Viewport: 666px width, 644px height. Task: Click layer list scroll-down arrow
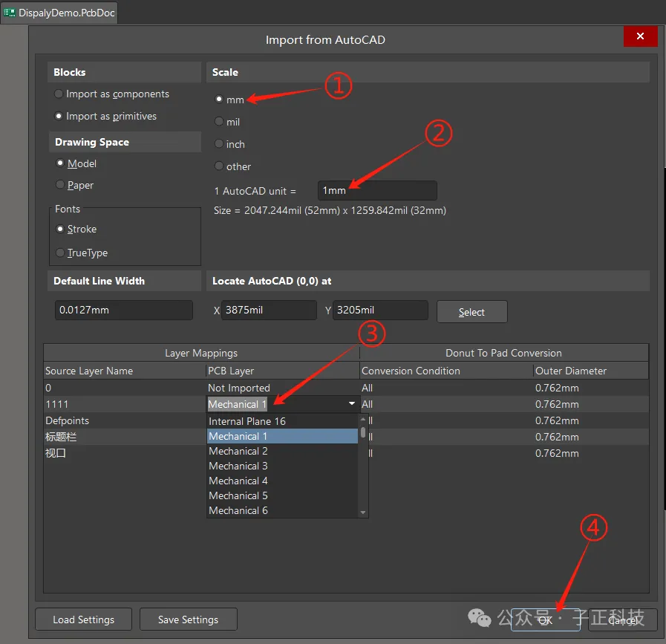[363, 513]
